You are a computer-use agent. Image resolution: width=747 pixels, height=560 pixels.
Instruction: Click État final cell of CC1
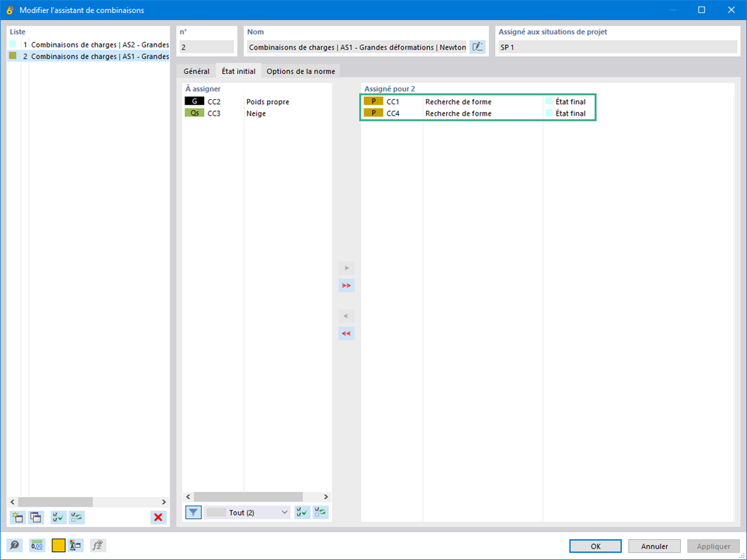click(x=570, y=101)
